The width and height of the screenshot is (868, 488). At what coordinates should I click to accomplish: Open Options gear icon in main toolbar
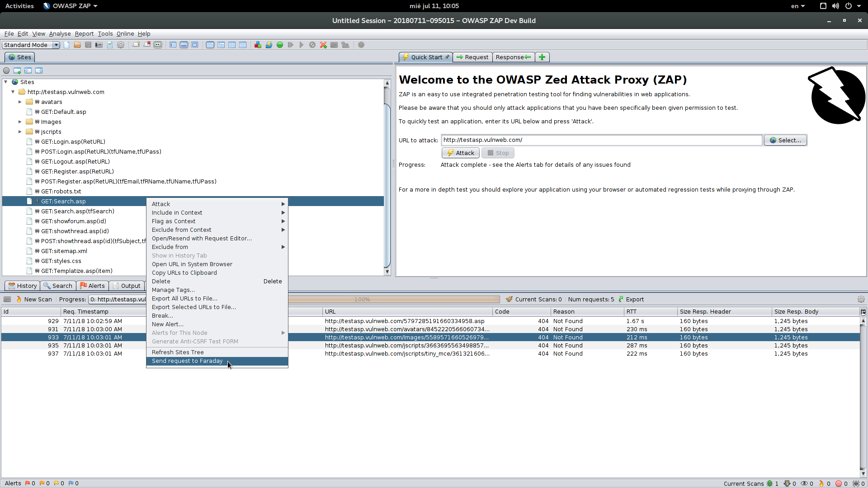click(121, 45)
